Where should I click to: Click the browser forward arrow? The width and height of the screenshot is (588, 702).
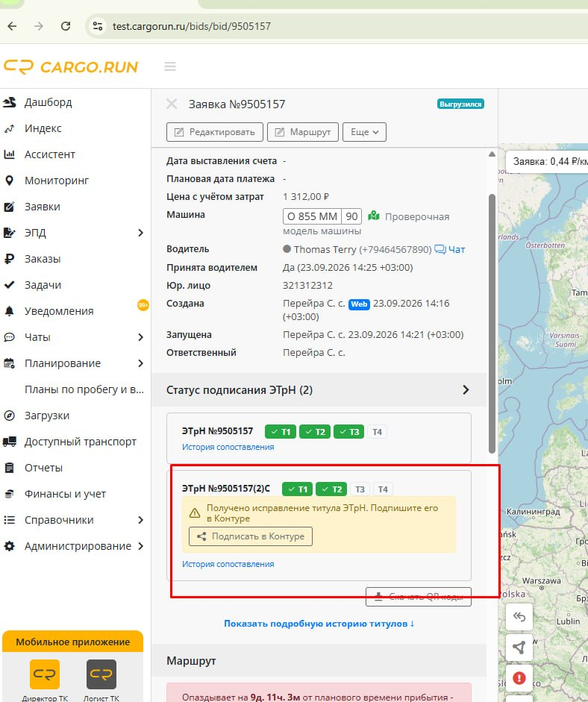point(39,26)
